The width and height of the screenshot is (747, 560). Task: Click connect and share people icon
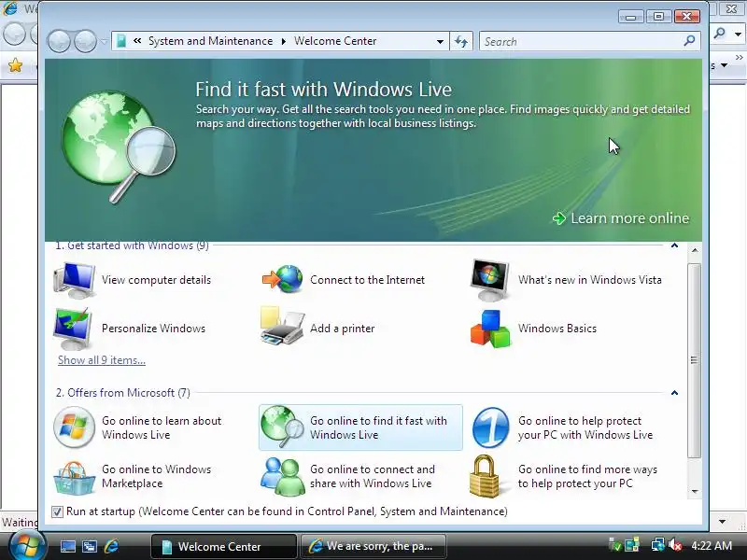point(283,477)
